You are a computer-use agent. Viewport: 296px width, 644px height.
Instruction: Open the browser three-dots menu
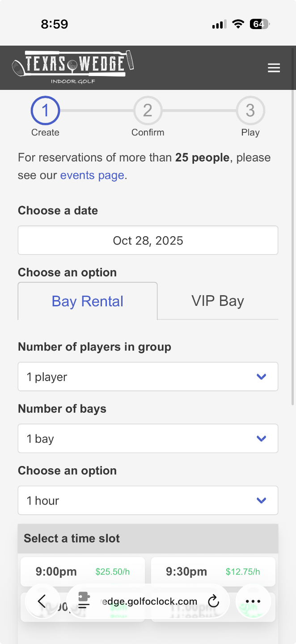253,602
